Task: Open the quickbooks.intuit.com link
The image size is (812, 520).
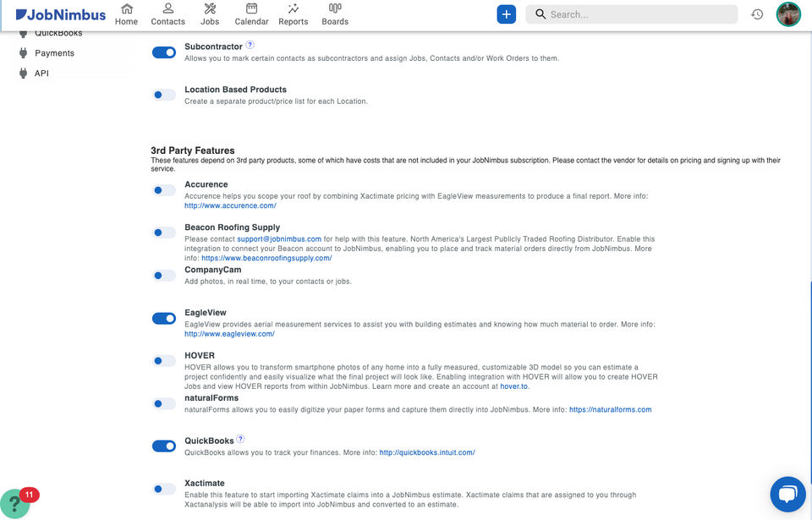Action: [x=427, y=452]
